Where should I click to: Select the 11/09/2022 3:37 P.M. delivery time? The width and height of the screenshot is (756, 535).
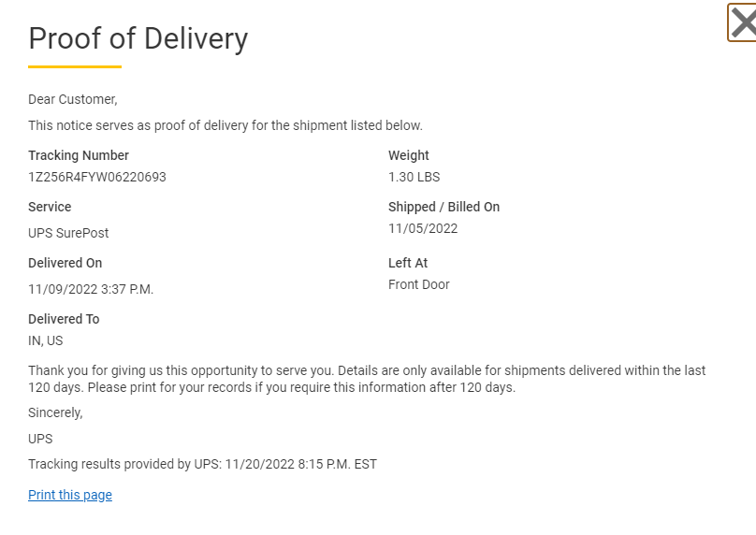pos(91,289)
